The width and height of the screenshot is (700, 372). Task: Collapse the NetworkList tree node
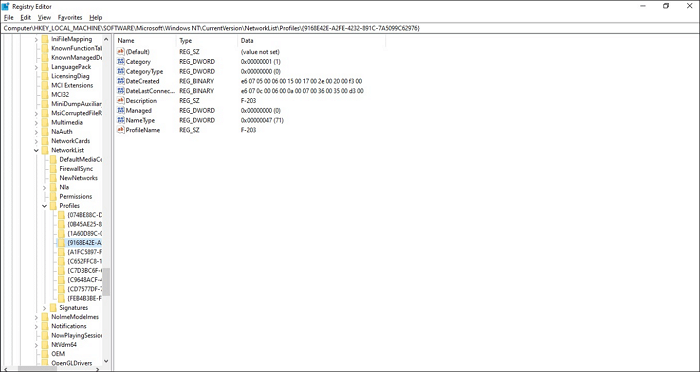[36, 150]
